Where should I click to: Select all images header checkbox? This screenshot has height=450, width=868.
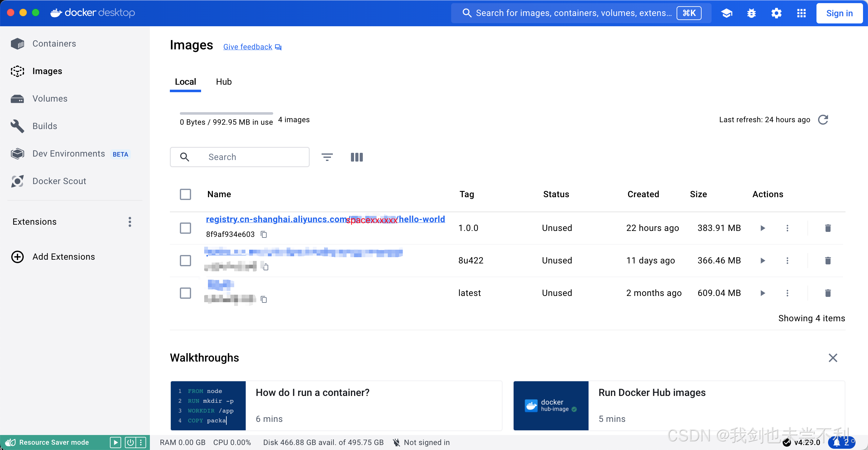[x=185, y=194]
